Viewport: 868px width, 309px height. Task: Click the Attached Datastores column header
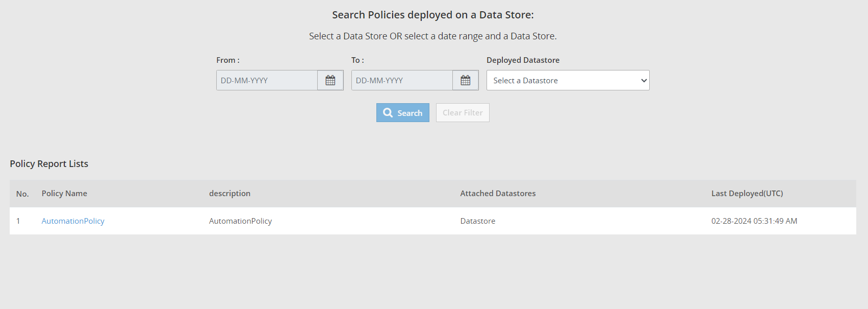pos(498,194)
